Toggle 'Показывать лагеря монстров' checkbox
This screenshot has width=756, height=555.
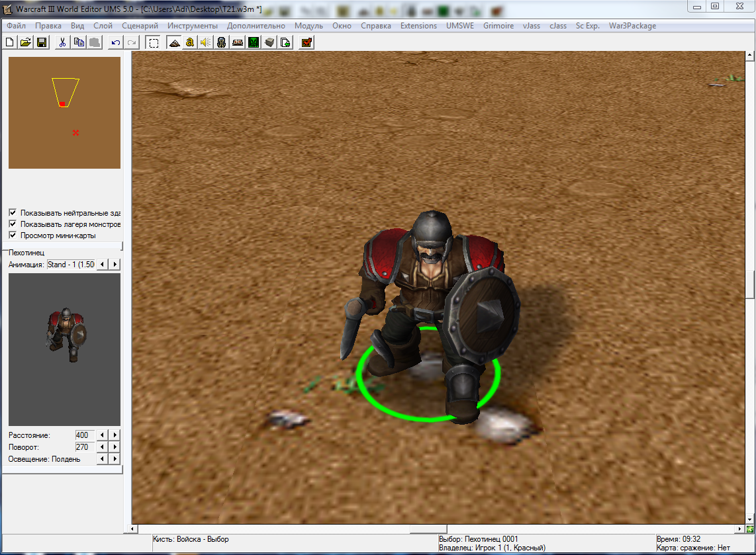coord(13,224)
